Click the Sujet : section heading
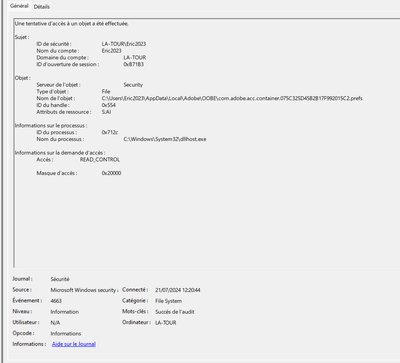The image size is (400, 363). 22,37
